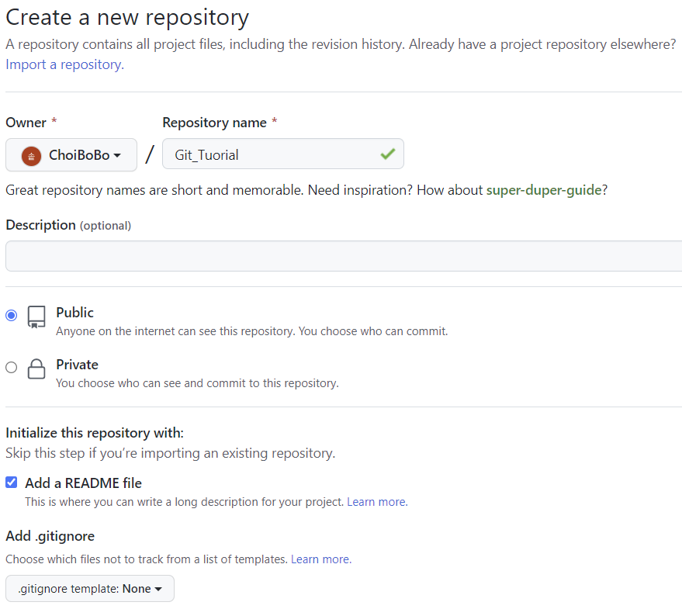Use the super-duper-guide name suggestion
Image resolution: width=682 pixels, height=616 pixels.
(x=544, y=190)
